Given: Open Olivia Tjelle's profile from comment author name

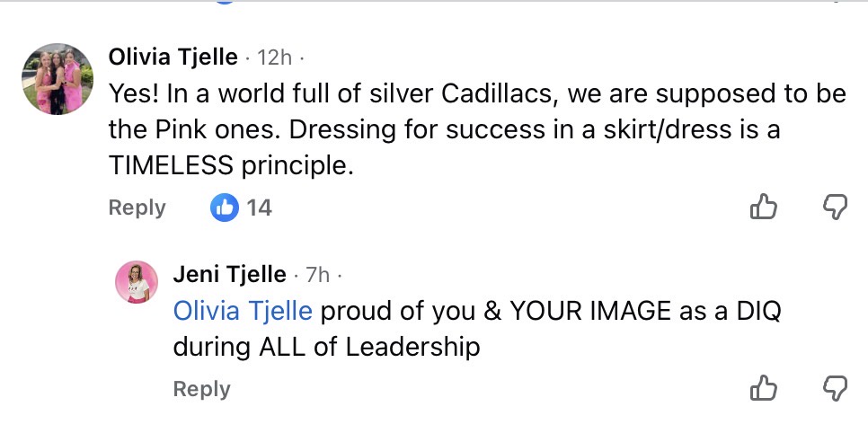Looking at the screenshot, I should pos(173,57).
